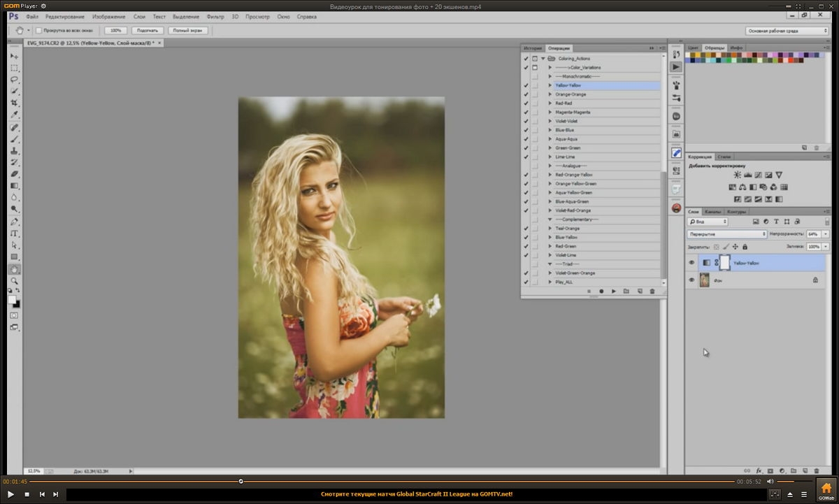Click the '100%' zoom button
Screen dimensions: 839x504
click(x=115, y=31)
